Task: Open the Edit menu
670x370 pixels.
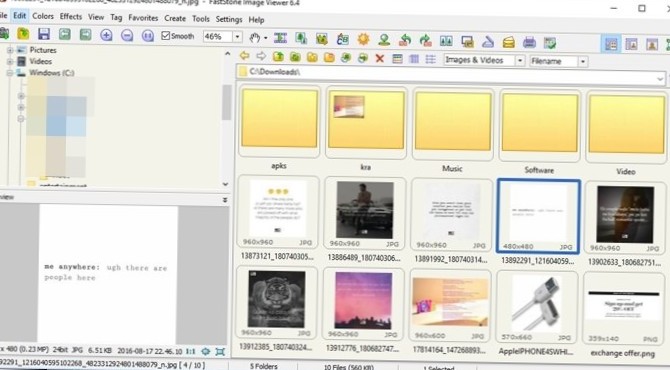Action: pyautogui.click(x=19, y=16)
